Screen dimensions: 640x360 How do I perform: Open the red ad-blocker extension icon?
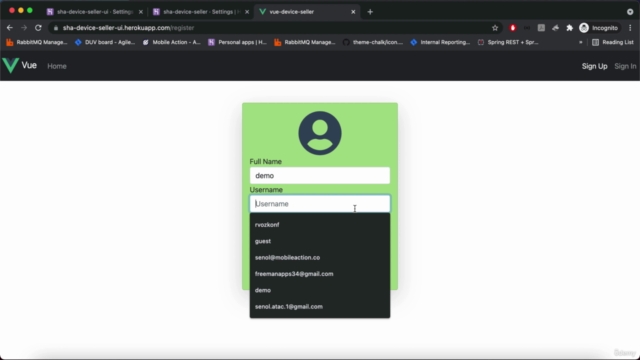[513, 28]
